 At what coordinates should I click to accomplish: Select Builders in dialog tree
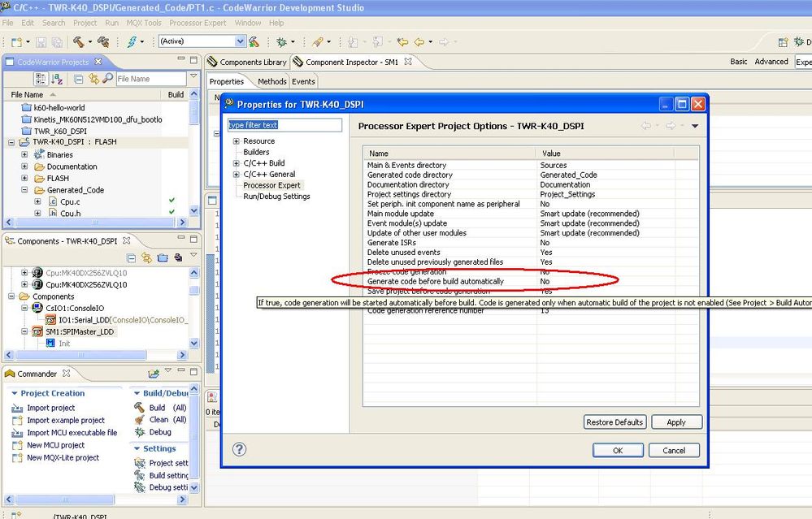coord(256,152)
